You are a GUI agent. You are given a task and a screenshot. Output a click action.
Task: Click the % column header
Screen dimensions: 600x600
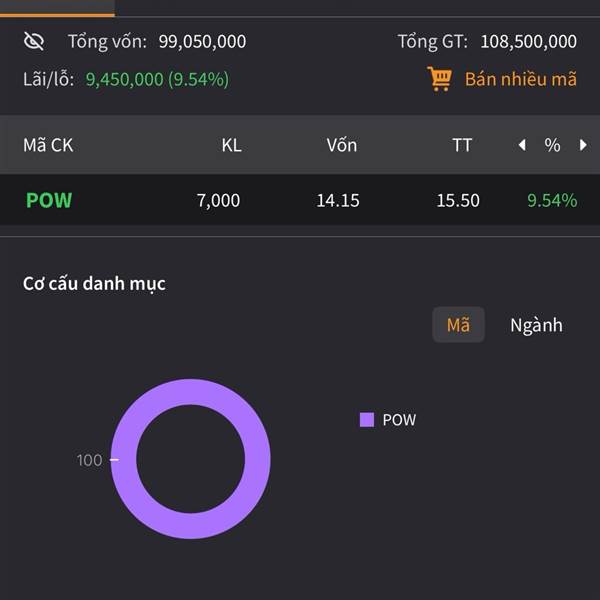tap(552, 145)
